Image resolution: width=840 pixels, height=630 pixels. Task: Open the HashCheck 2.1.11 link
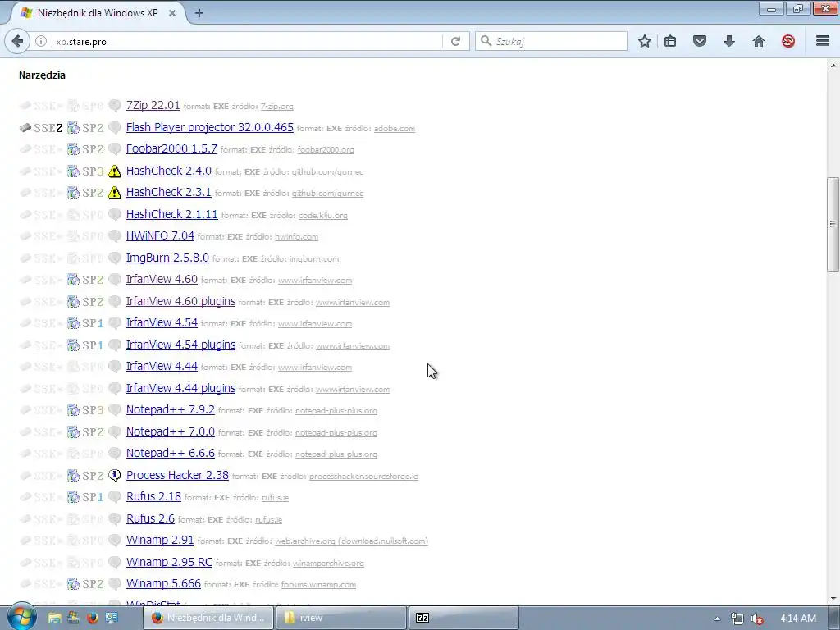172,214
